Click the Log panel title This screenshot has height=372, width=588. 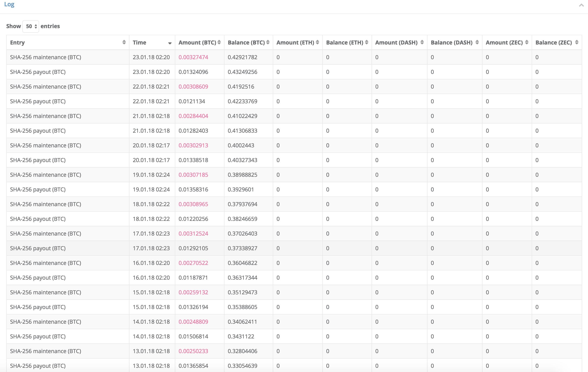pos(9,4)
